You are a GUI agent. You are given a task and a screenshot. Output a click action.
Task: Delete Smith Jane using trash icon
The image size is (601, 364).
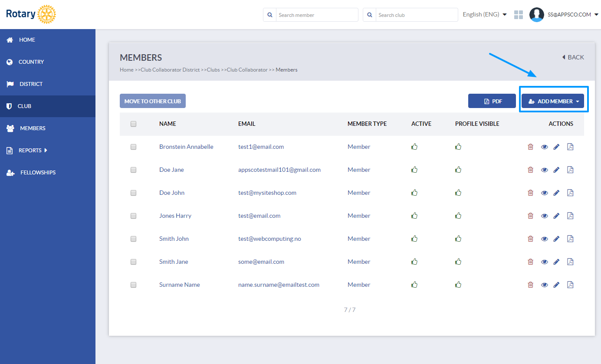tap(530, 262)
